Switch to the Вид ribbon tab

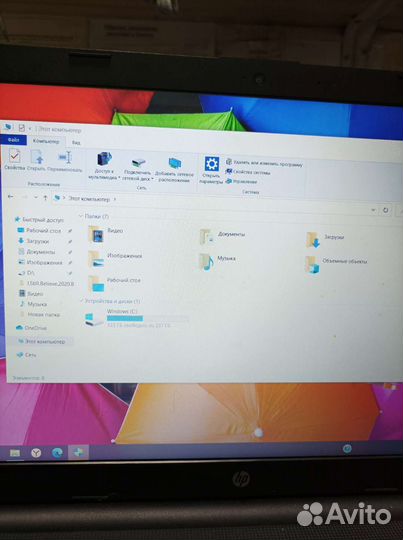76,142
